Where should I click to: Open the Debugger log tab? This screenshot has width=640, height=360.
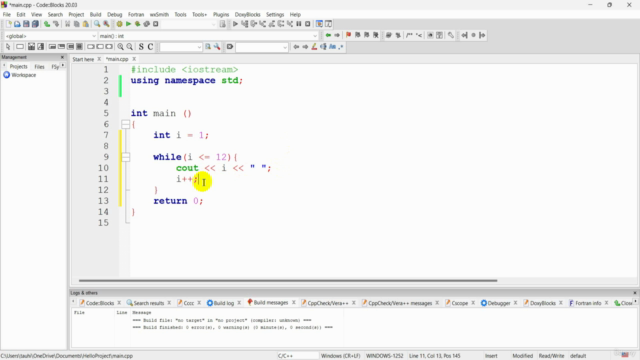[499, 303]
